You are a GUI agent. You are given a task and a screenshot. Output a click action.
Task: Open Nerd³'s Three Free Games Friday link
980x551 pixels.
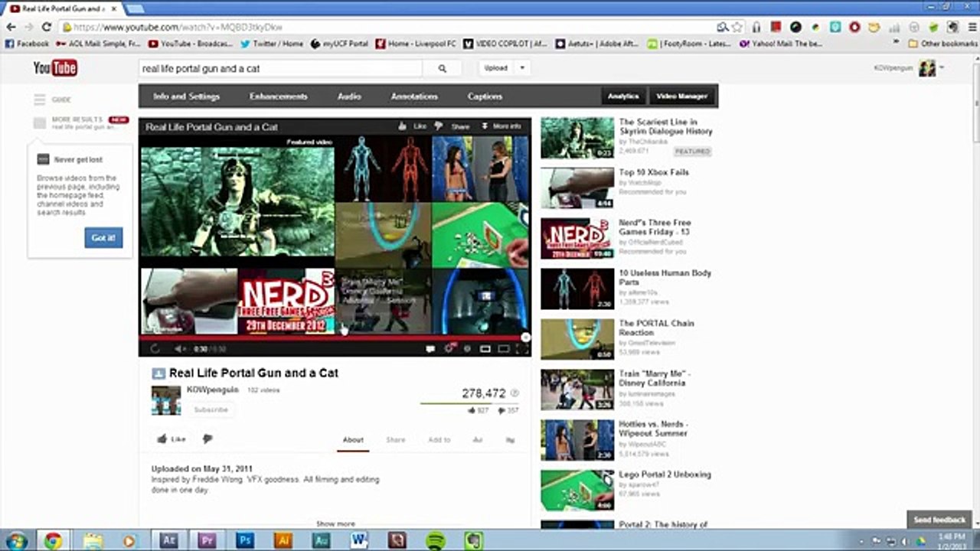coord(655,227)
